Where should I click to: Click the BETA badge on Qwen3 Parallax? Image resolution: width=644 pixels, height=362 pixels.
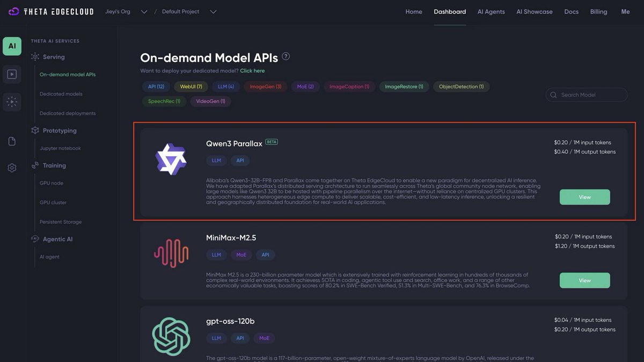coord(272,142)
